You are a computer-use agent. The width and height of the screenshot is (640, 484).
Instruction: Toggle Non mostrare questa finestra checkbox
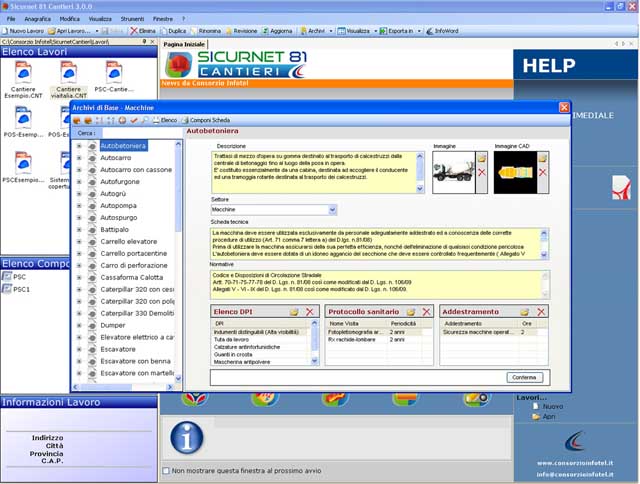[x=166, y=471]
